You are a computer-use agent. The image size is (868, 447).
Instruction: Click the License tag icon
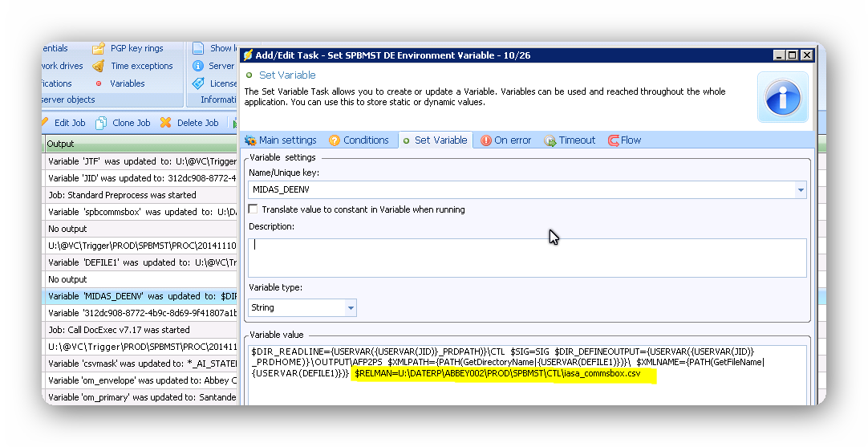pyautogui.click(x=197, y=83)
